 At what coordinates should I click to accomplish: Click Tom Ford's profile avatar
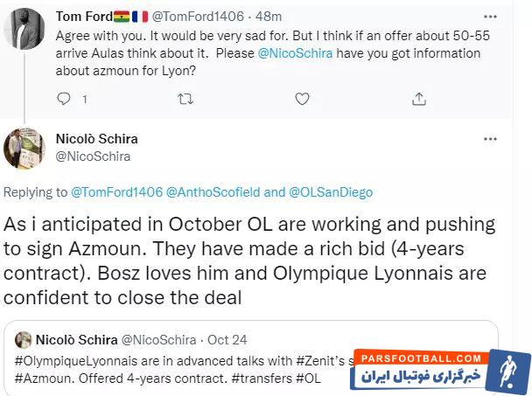click(24, 28)
